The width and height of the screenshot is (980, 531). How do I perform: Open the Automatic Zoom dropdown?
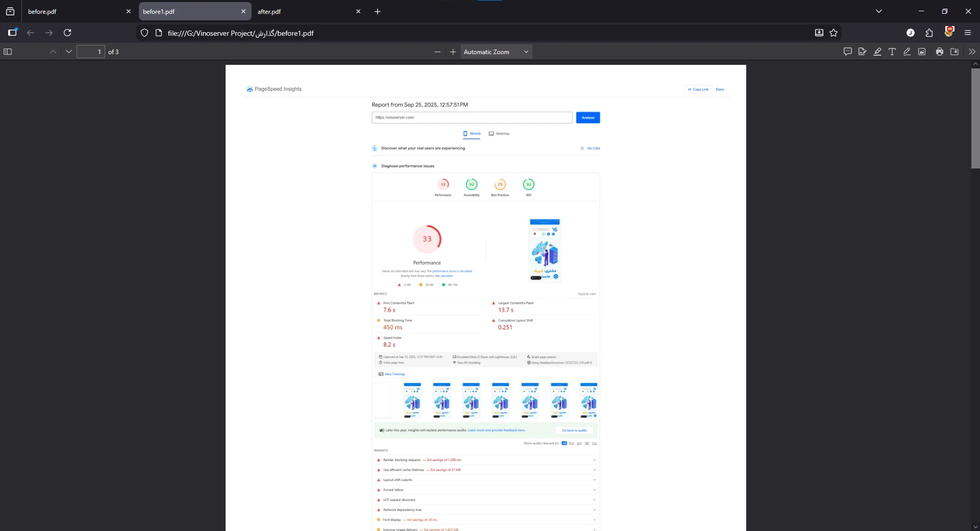click(x=496, y=52)
